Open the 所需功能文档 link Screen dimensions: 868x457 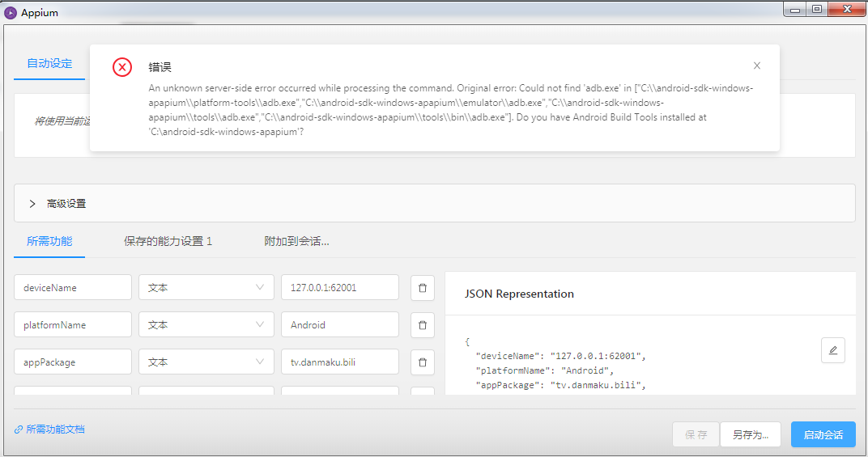[49, 429]
